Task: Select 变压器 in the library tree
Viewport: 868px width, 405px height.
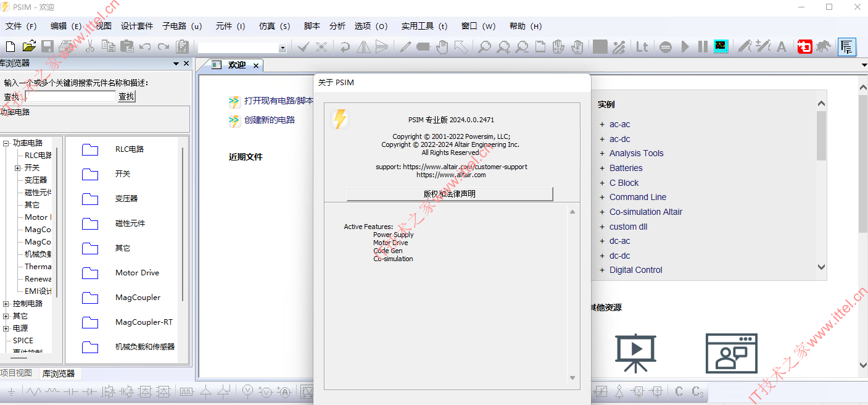Action: pos(36,180)
